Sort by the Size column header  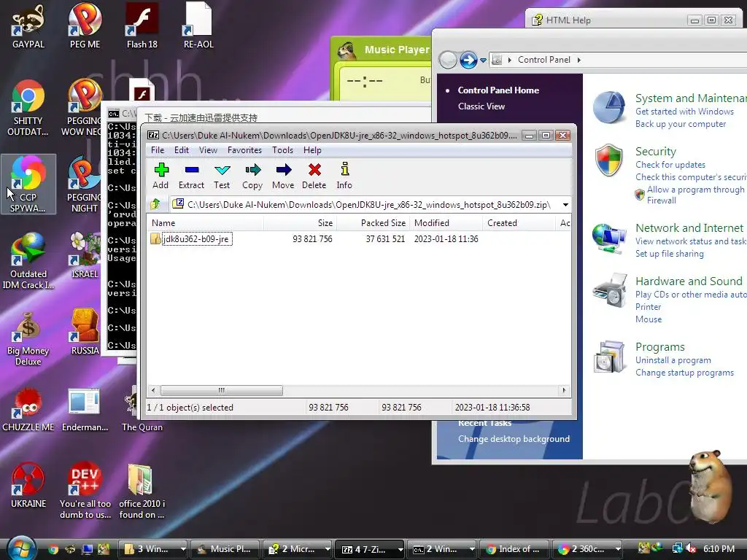[300, 223]
